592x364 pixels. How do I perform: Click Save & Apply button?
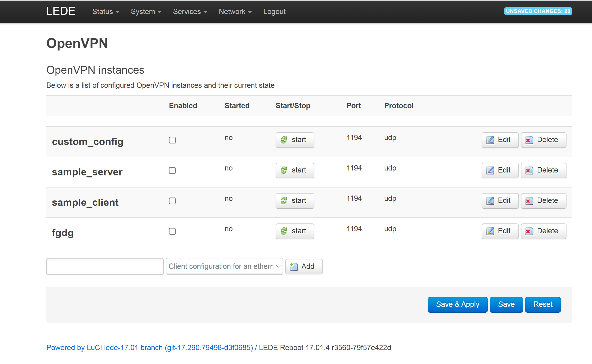pos(458,305)
